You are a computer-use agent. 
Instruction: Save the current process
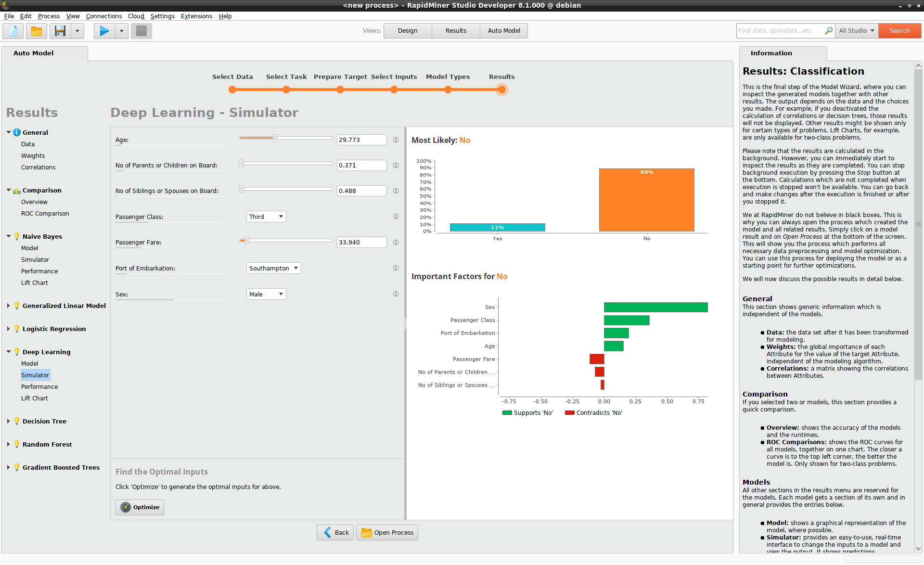click(x=60, y=30)
